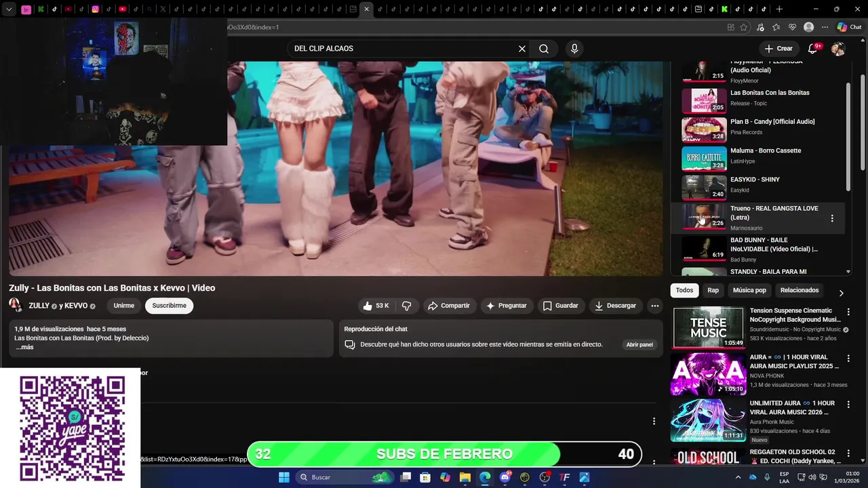Open the YouTube account avatar menu
The width and height of the screenshot is (868, 488).
(838, 49)
